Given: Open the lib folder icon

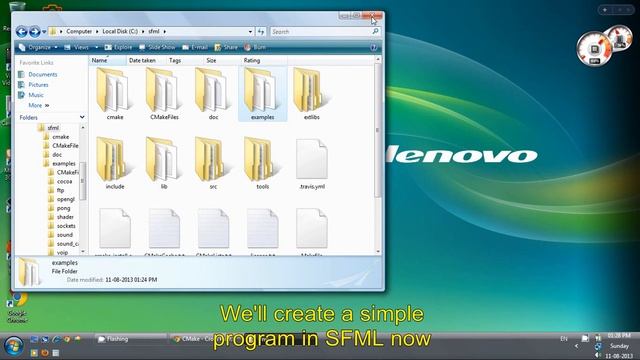Looking at the screenshot, I should coord(163,160).
